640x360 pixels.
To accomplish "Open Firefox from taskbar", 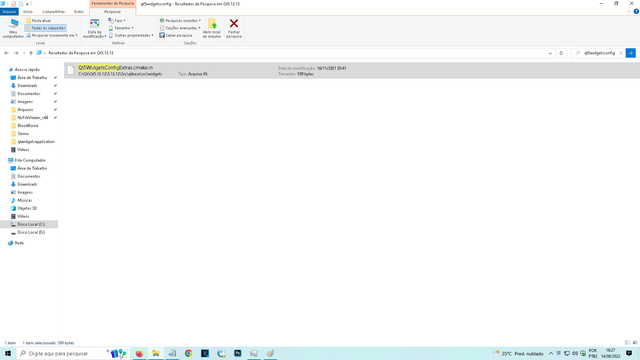I will point(139,353).
